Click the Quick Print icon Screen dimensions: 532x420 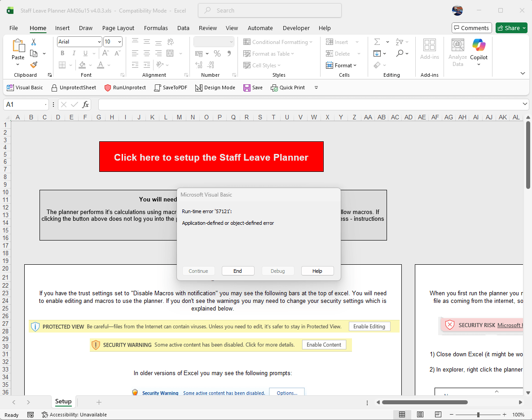pos(274,87)
